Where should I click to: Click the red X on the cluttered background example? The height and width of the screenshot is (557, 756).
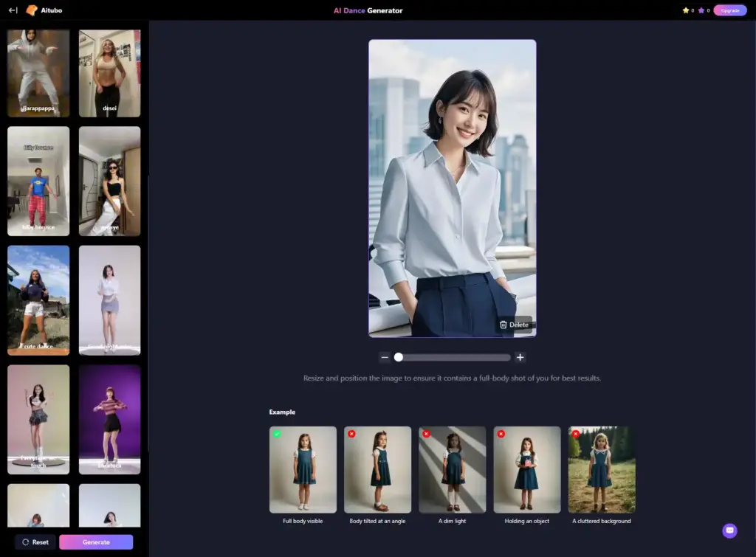[576, 434]
